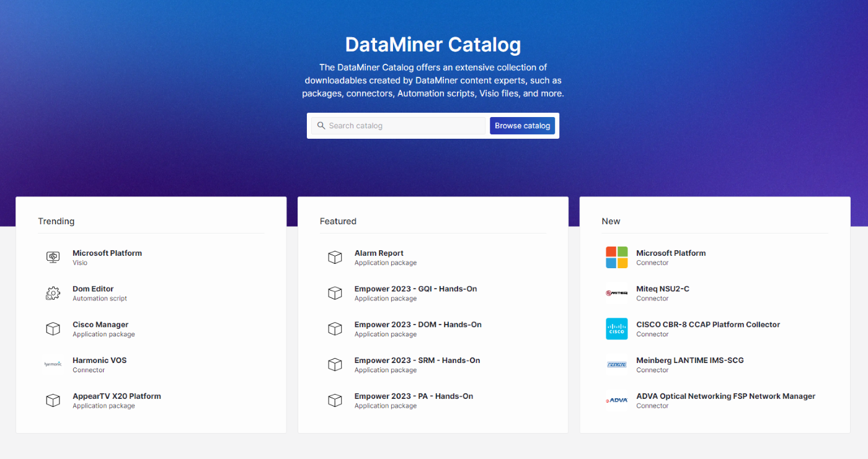Click "Connector" label under Harmonic VOS

[x=89, y=370]
